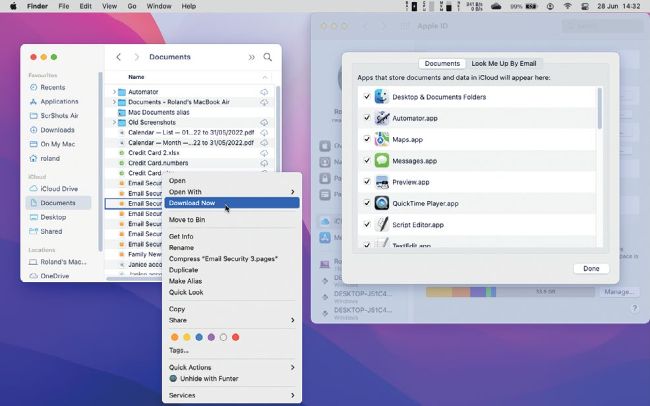The width and height of the screenshot is (650, 406).
Task: Click the Done button
Action: pyautogui.click(x=591, y=269)
